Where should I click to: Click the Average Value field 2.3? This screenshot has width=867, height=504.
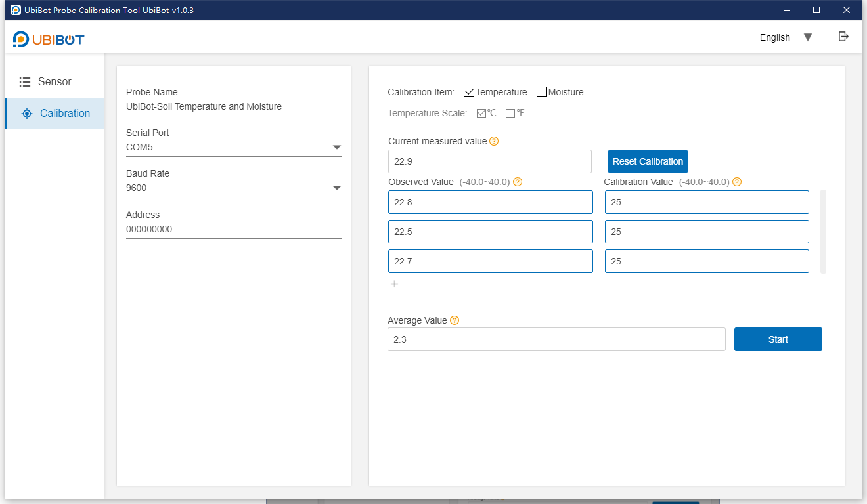point(556,339)
